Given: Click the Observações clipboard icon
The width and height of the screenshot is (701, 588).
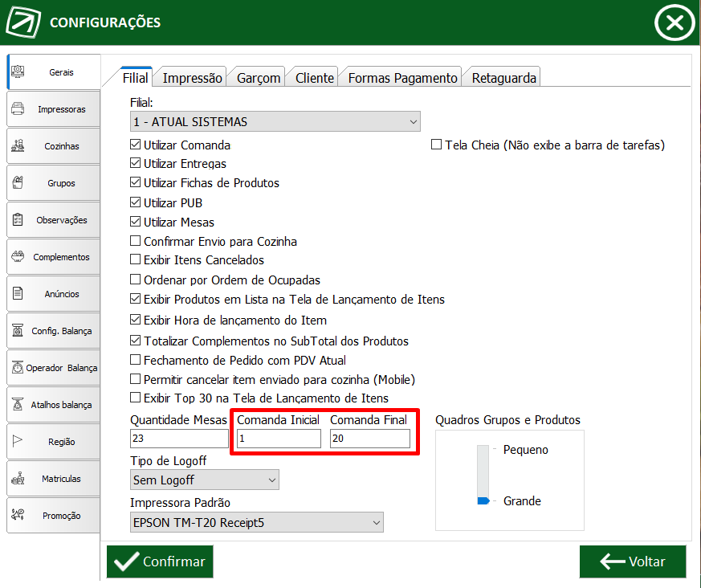Looking at the screenshot, I should tap(18, 219).
